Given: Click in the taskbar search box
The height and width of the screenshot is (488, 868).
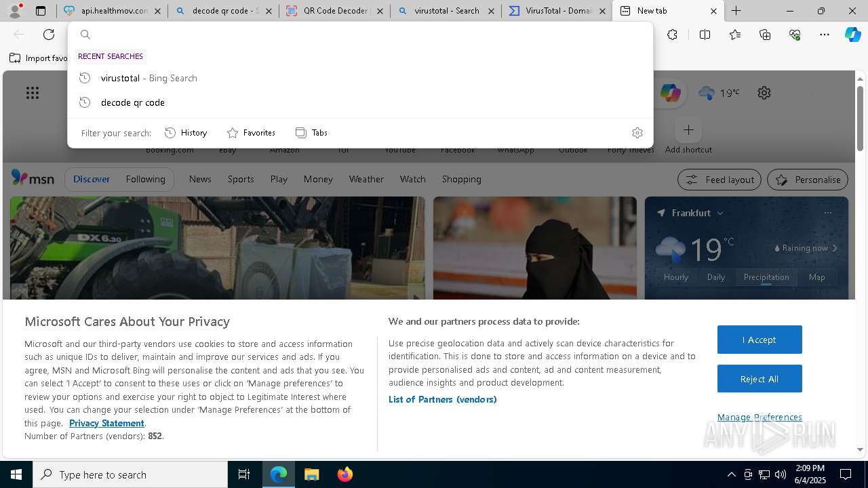Looking at the screenshot, I should tap(130, 474).
